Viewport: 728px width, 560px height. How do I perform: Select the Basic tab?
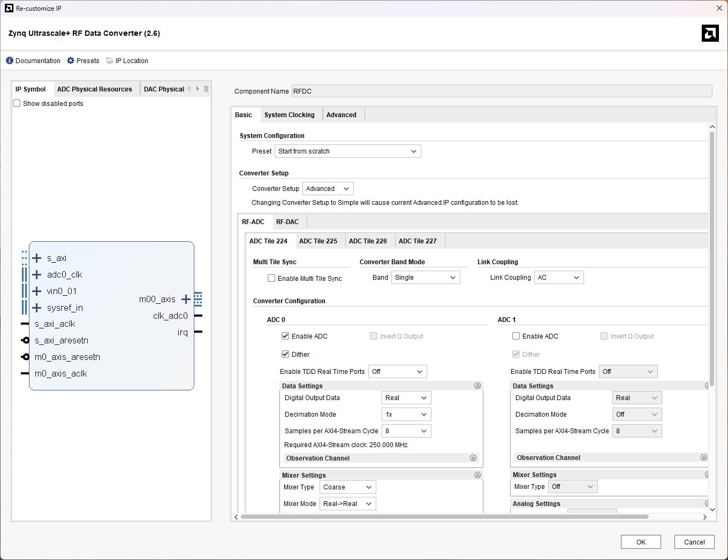244,115
